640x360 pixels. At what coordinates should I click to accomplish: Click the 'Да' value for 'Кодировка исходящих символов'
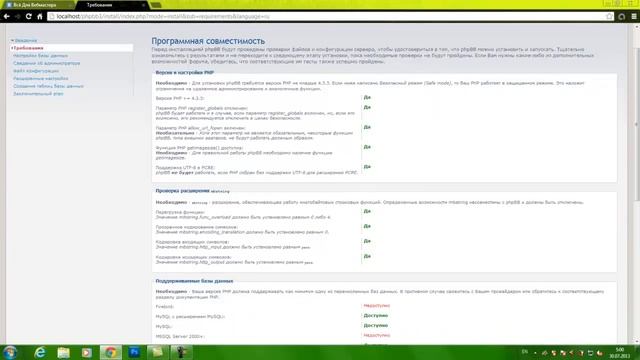367,256
